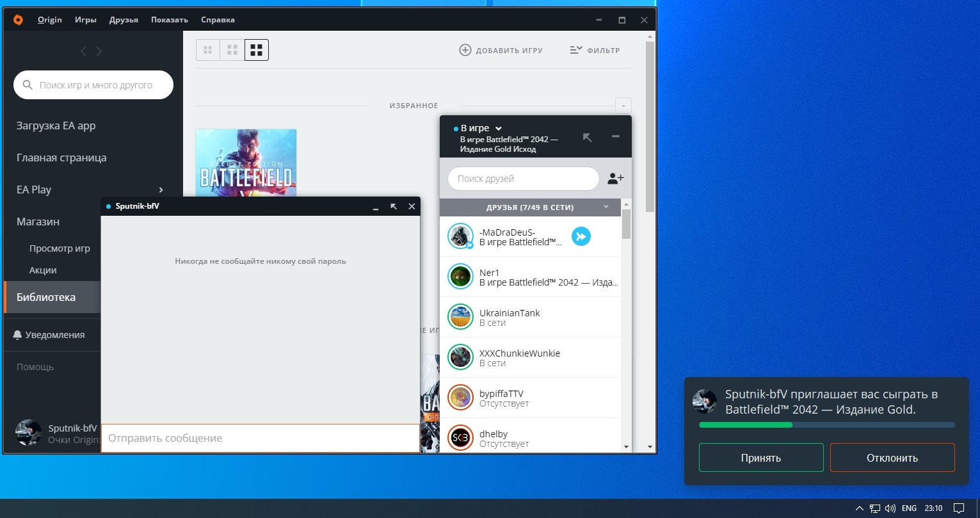Go back with the left navigation arrow
Viewport: 980px width, 518px height.
click(83, 51)
